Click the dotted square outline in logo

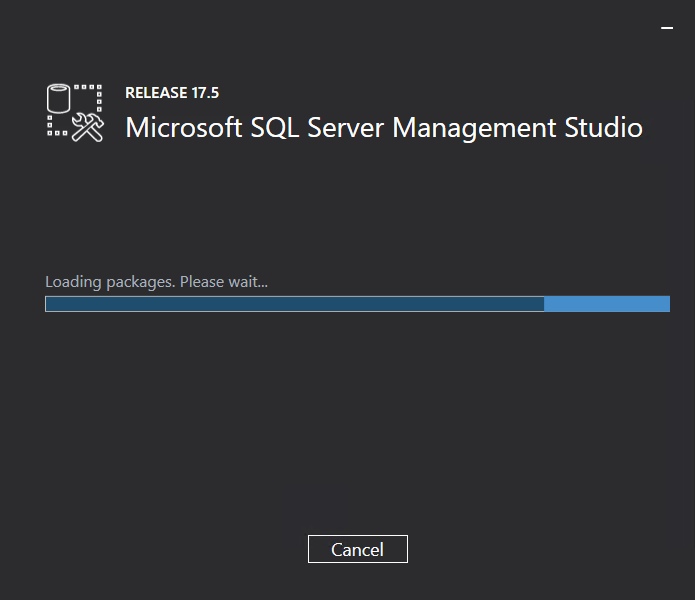coord(75,111)
